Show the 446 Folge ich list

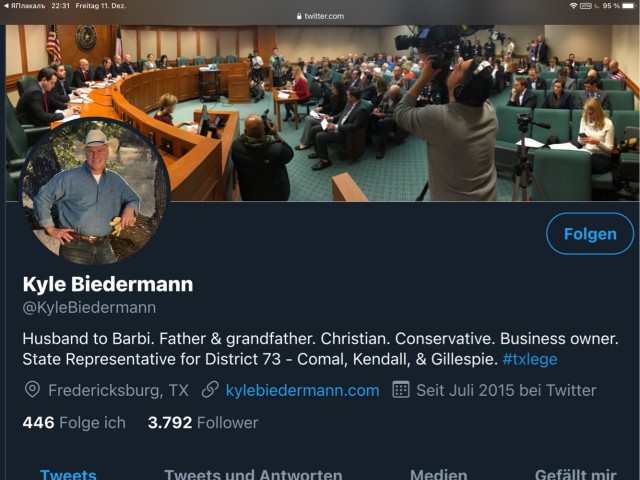[74, 422]
